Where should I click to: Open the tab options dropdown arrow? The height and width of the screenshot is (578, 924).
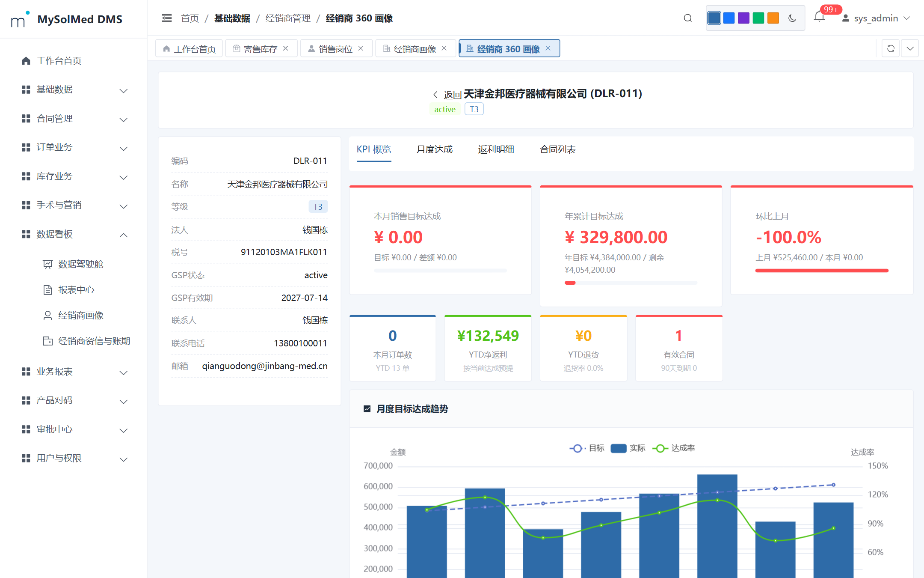[910, 48]
